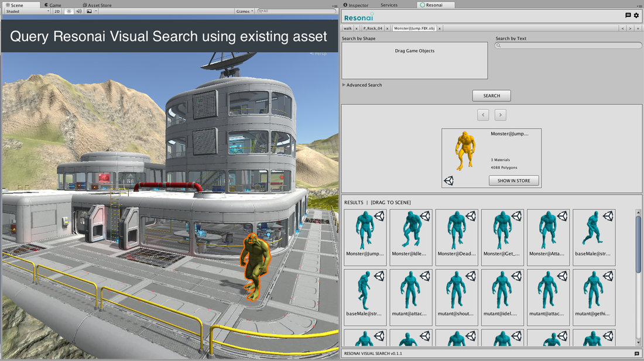
Task: Open the Shaded draw mode dropdown
Action: click(x=28, y=11)
